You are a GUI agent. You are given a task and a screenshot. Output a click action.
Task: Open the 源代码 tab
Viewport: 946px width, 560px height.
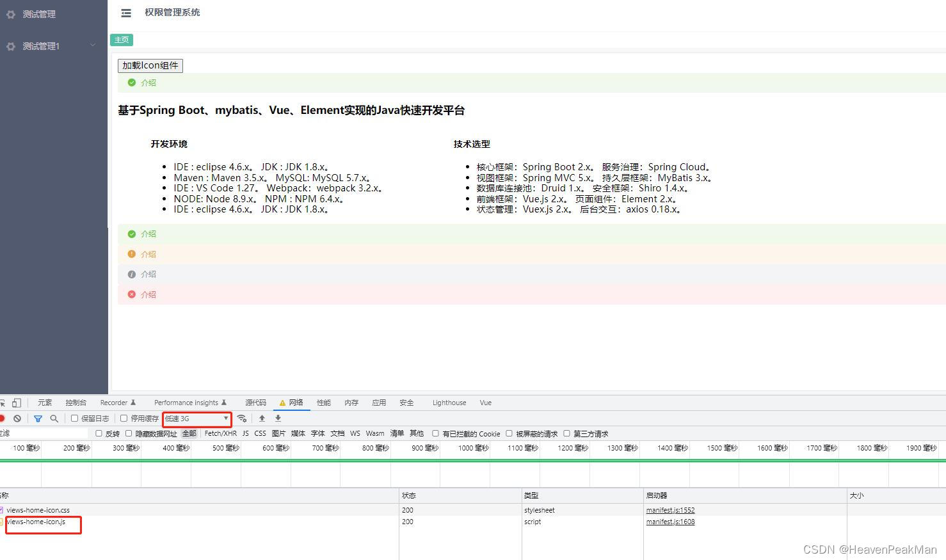tap(255, 403)
